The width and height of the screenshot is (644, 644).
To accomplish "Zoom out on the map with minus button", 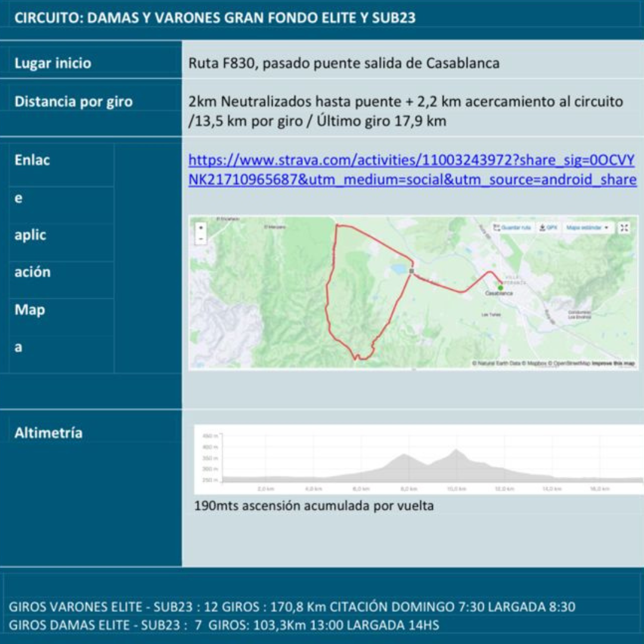I will tap(201, 239).
